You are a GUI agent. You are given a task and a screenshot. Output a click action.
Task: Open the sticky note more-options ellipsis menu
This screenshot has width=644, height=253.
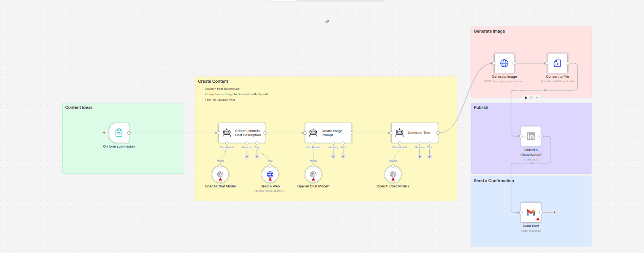pos(537,97)
